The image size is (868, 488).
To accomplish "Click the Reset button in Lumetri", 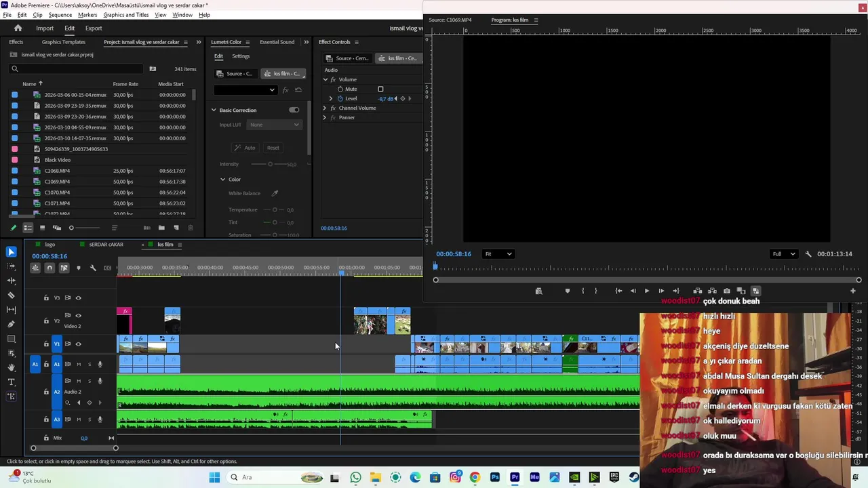I will pos(273,148).
